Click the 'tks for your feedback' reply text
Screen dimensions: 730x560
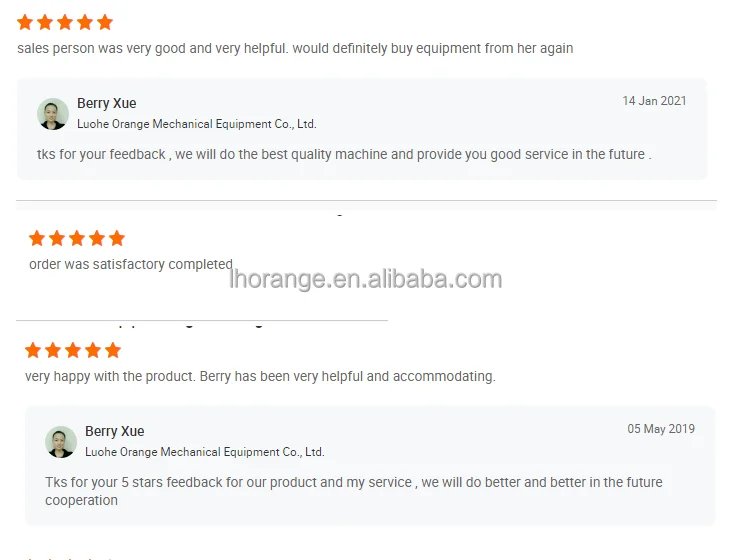pos(344,154)
